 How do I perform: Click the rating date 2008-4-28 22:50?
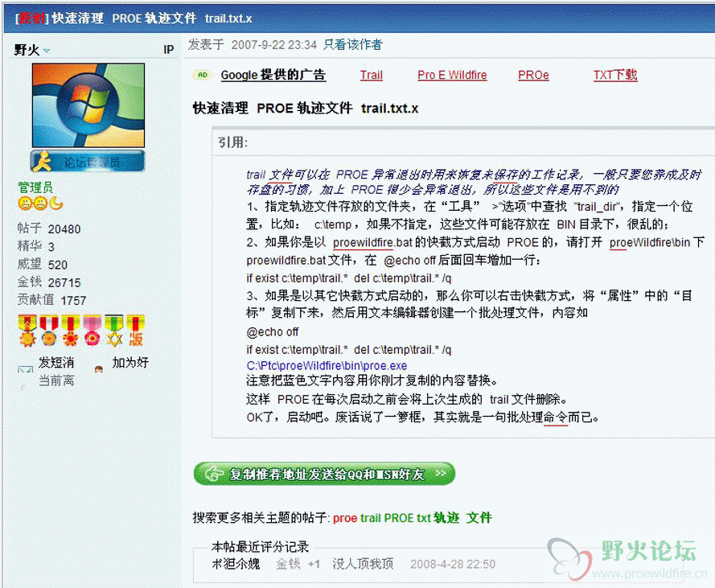[452, 565]
